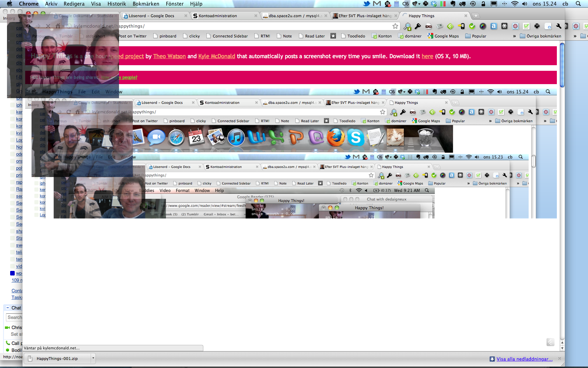Open the Twitter bird menu bar icon
Viewport: 588px width, 368px height.
366,4
